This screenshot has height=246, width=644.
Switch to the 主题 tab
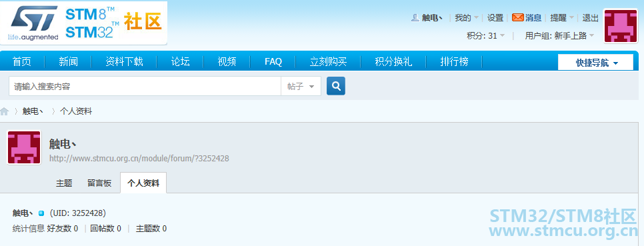[x=64, y=183]
